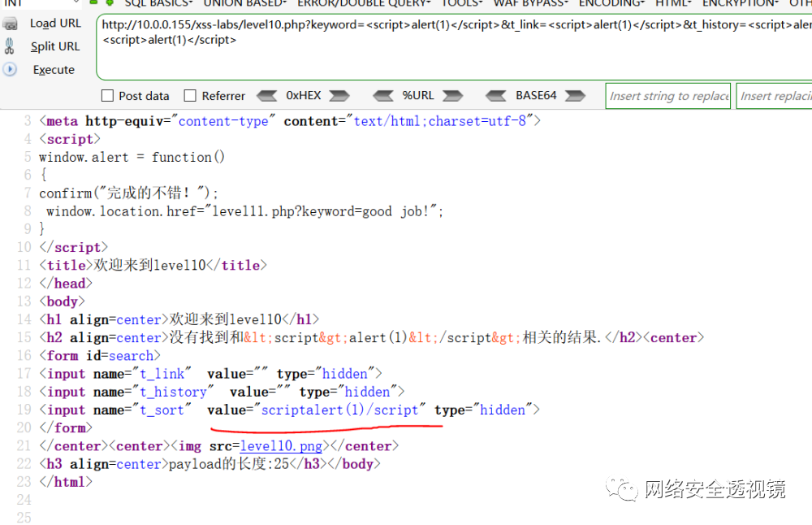Click the BASE64 decode left arrow
812x525 pixels.
pyautogui.click(x=496, y=96)
